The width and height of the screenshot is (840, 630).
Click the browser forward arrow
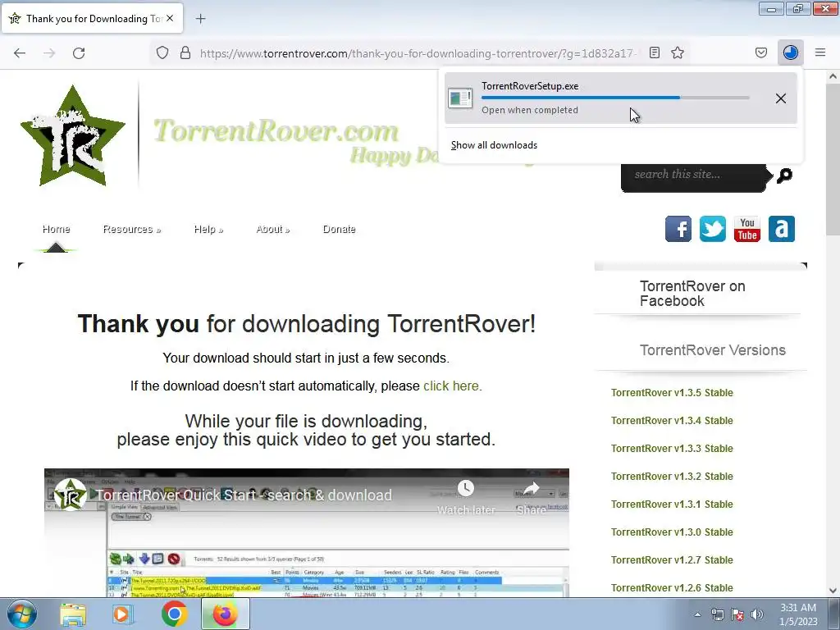pos(49,53)
